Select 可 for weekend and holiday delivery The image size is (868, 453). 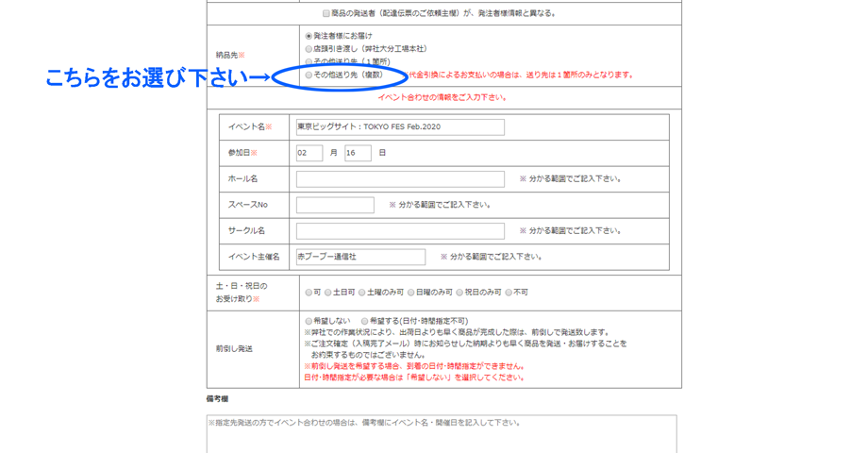309,293
